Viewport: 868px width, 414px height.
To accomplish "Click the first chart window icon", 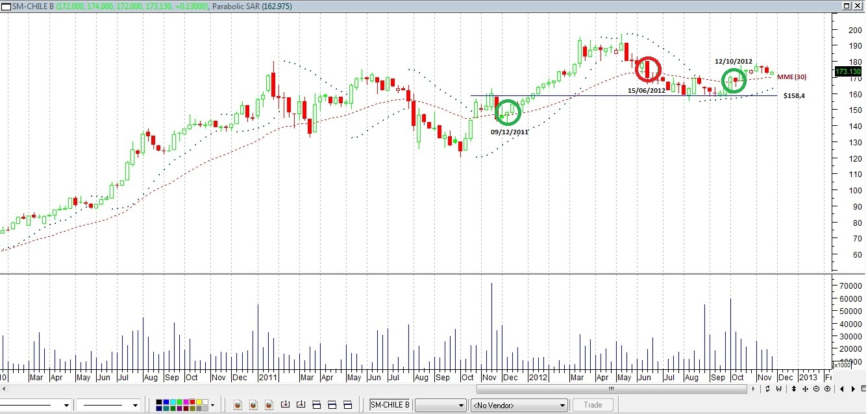I will point(285,404).
